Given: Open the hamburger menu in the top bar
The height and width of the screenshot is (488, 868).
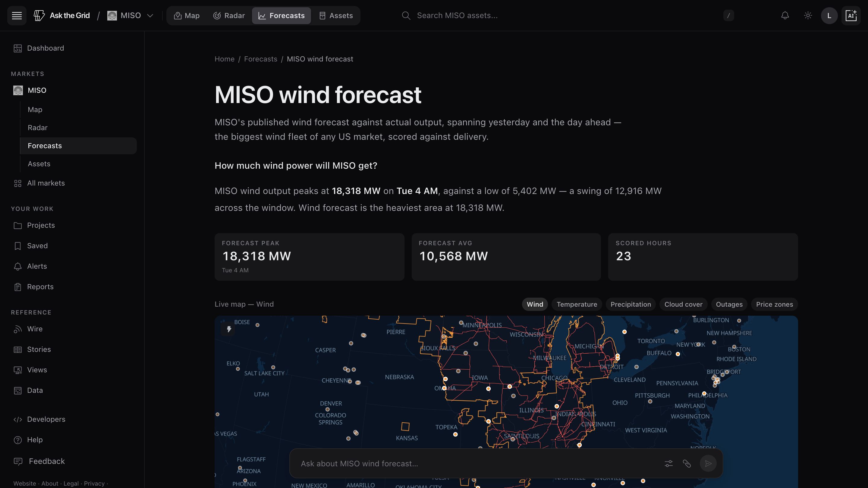Looking at the screenshot, I should coord(17,15).
